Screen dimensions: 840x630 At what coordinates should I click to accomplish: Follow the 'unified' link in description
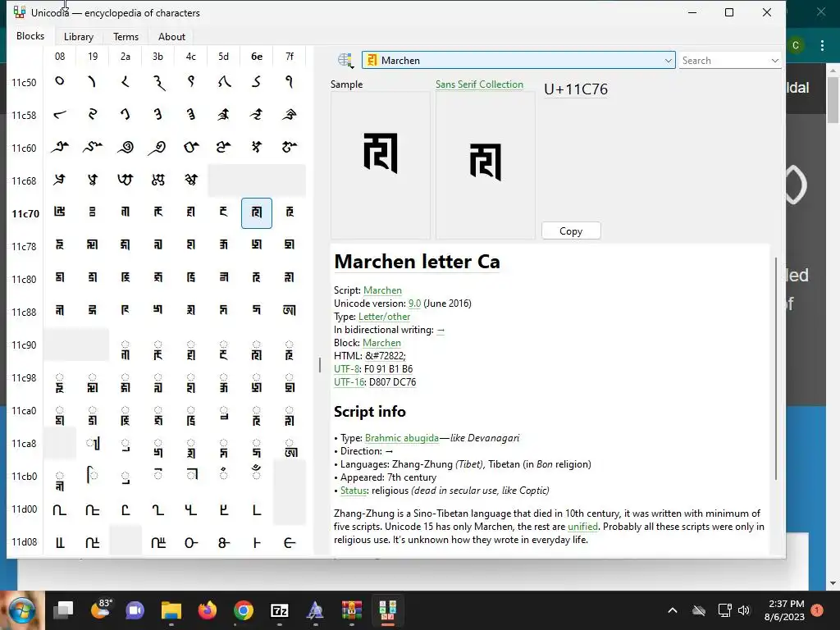click(582, 527)
